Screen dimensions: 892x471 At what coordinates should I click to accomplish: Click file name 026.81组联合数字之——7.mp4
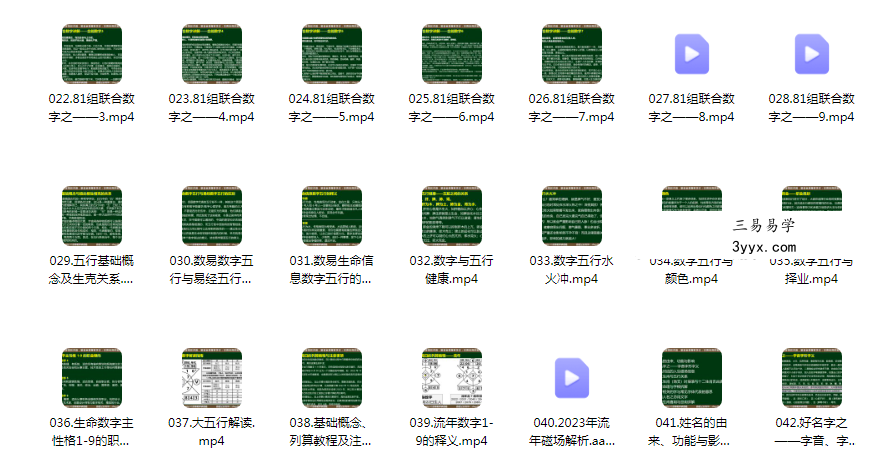[572, 108]
